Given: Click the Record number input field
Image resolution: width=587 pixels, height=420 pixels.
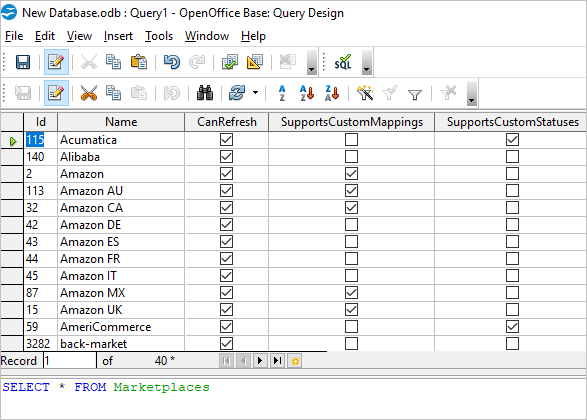Looking at the screenshot, I should (x=70, y=361).
